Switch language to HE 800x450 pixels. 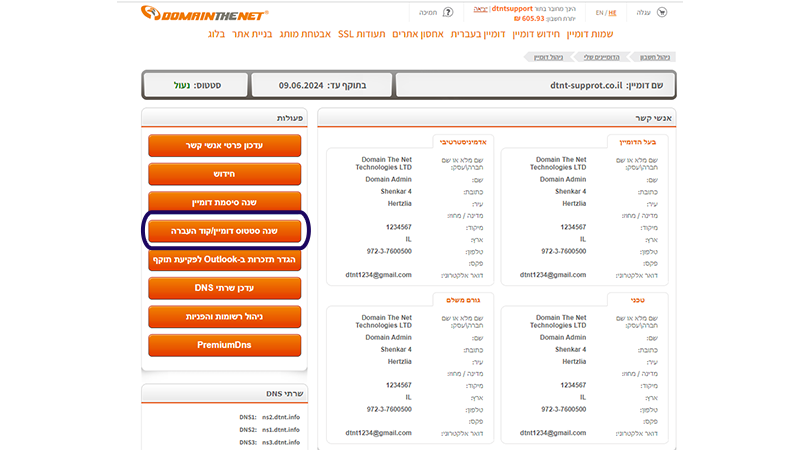tap(612, 13)
